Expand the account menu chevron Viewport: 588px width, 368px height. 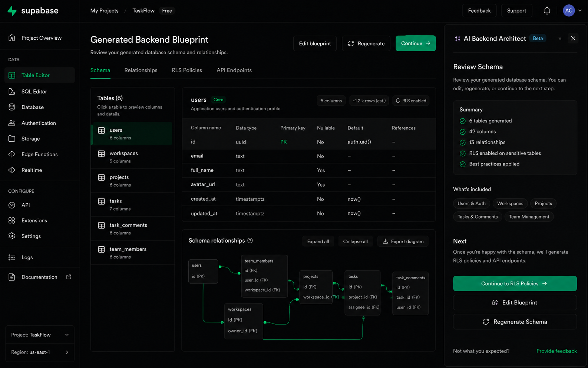tap(580, 11)
